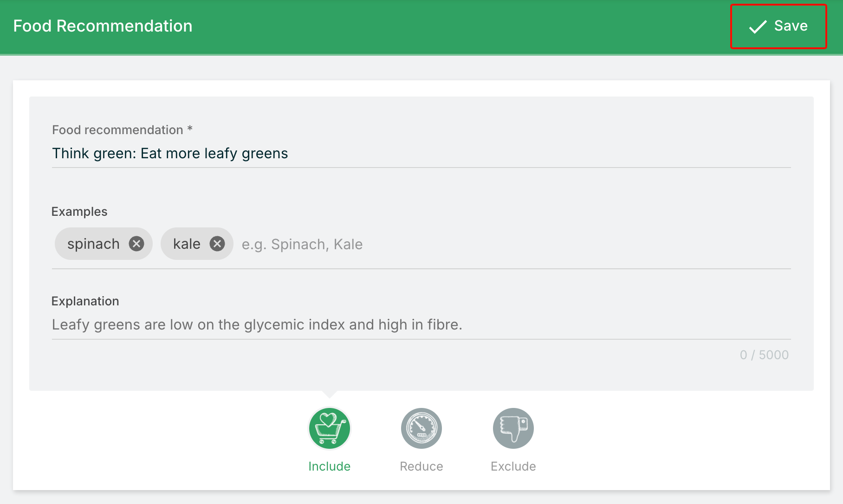Click the Exclude text label
The image size is (843, 504).
click(513, 466)
